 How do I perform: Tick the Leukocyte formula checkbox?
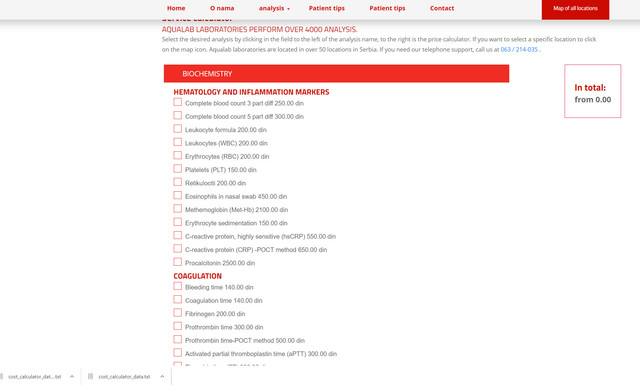pyautogui.click(x=178, y=129)
